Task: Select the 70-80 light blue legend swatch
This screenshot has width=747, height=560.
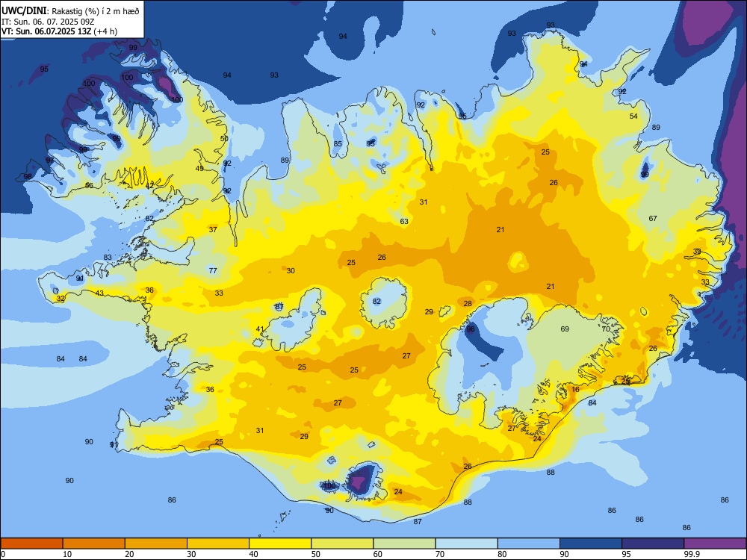Action: point(466,544)
